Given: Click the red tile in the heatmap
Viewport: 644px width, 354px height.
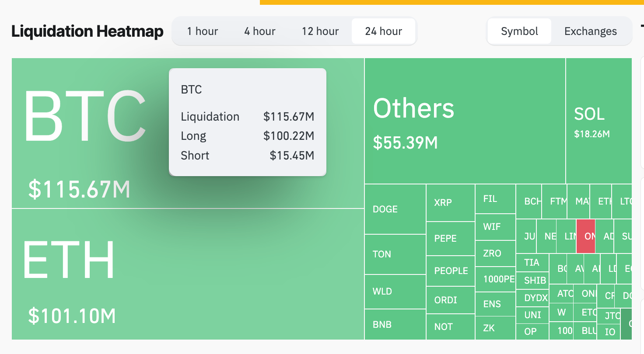Looking at the screenshot, I should (x=586, y=236).
